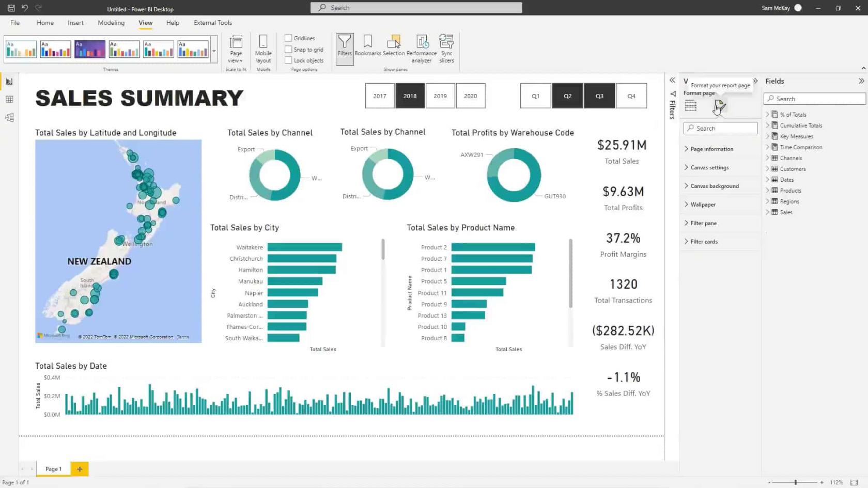Toggle the Q4 quarter slicer
Screen dimensions: 868x488
631,96
